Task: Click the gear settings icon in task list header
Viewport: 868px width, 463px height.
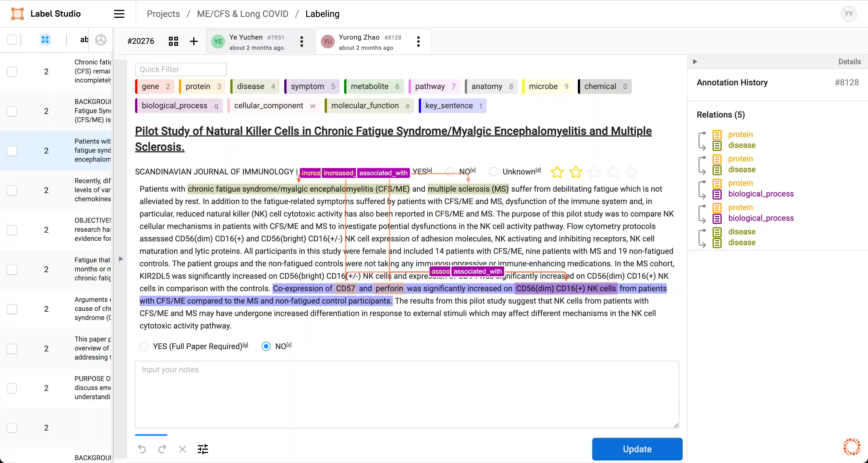Action: click(x=100, y=39)
